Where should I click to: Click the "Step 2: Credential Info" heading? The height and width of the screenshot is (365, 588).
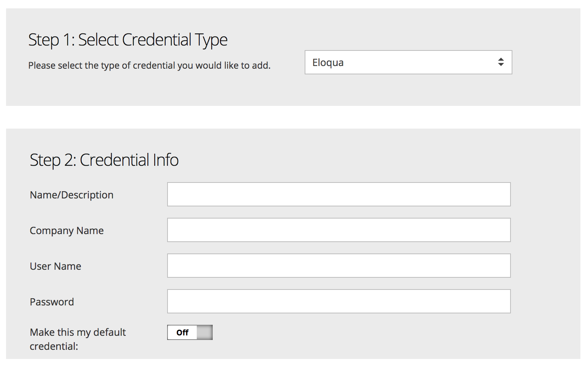[x=104, y=160]
